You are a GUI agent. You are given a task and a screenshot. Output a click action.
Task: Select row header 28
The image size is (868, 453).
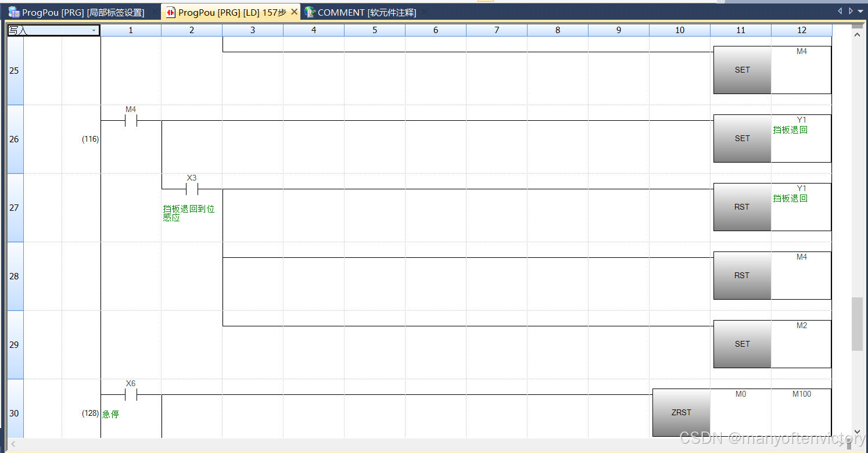(15, 276)
